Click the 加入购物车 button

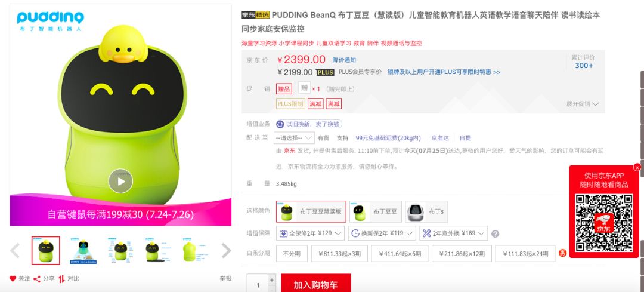pyautogui.click(x=316, y=285)
